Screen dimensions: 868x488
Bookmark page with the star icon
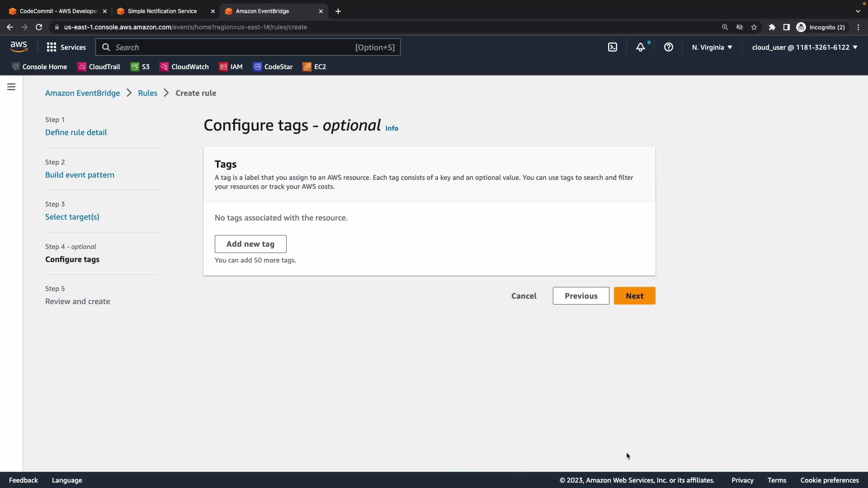pos(754,27)
